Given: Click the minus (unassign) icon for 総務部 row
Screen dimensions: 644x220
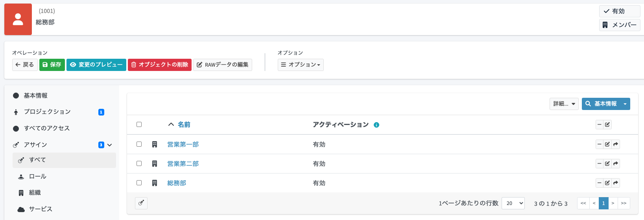Looking at the screenshot, I should pyautogui.click(x=599, y=183).
